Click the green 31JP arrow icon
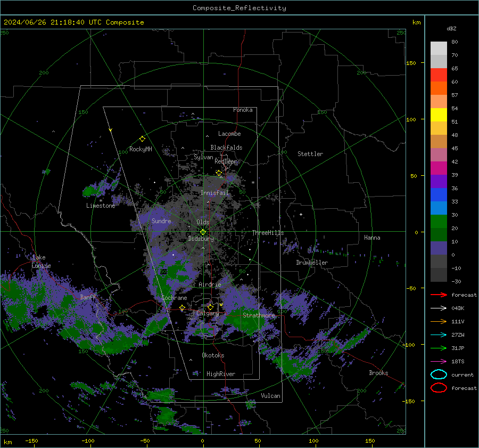The width and height of the screenshot is (479, 448). 439,348
